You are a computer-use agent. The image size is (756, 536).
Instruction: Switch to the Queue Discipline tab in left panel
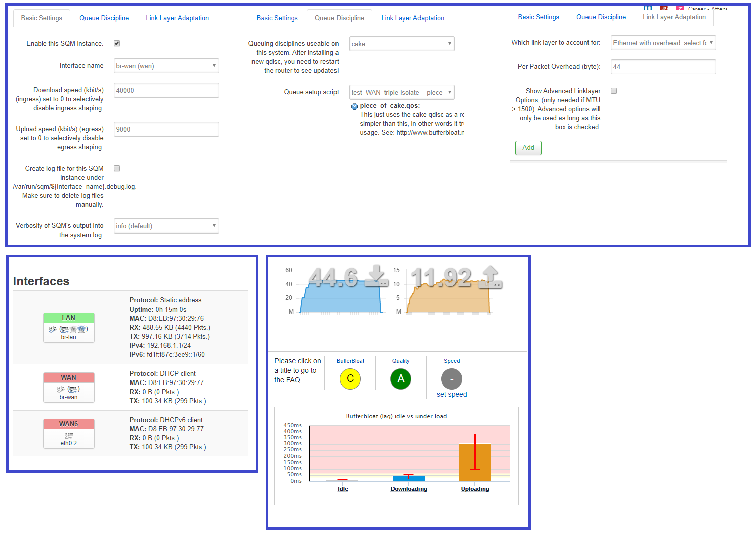point(104,18)
